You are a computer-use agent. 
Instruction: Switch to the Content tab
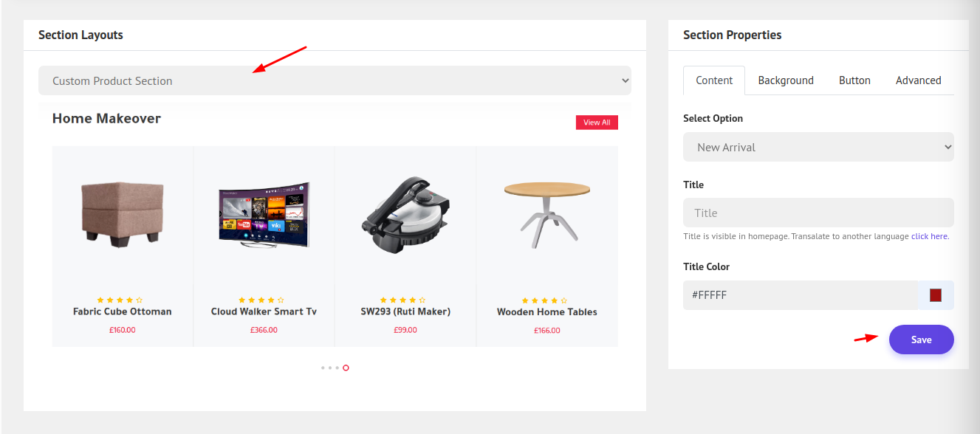[x=714, y=80]
